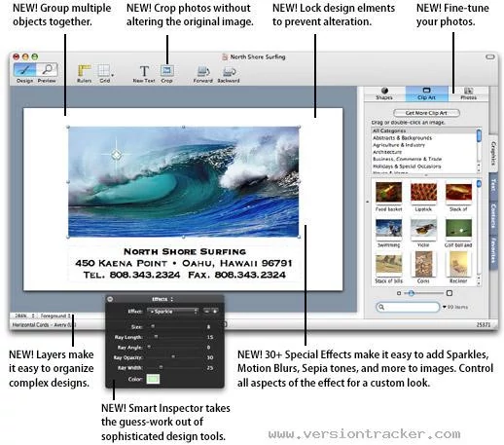Adjust the Ray Length slider
Screen dimensions: 504x445
click(x=156, y=337)
